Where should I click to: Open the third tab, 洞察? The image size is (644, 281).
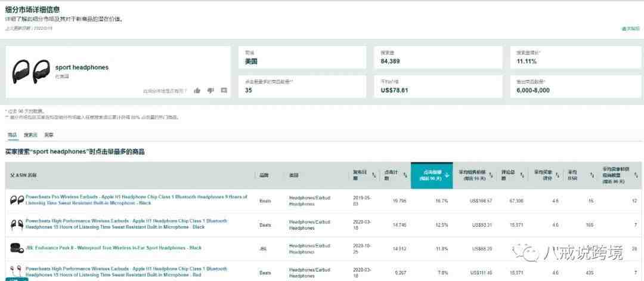tap(49, 135)
